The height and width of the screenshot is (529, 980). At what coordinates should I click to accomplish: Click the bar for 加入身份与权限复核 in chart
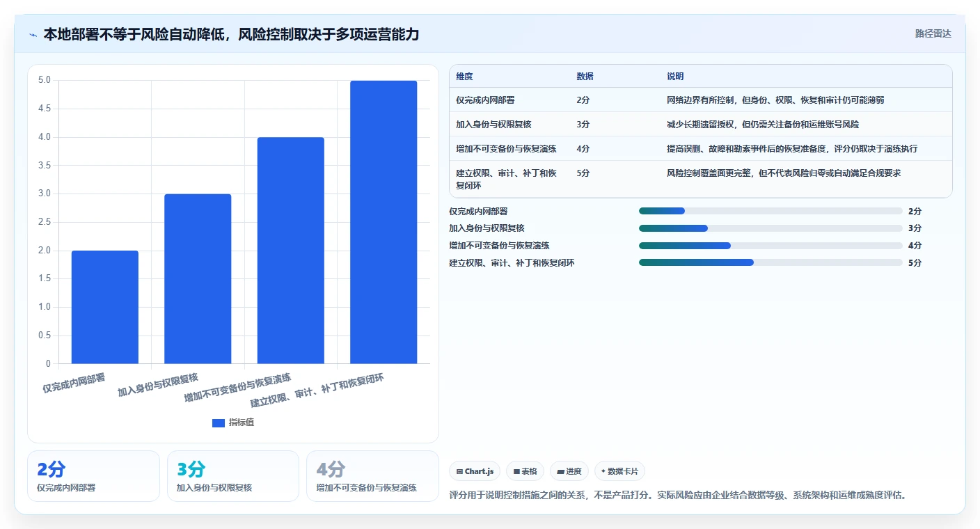tap(198, 278)
